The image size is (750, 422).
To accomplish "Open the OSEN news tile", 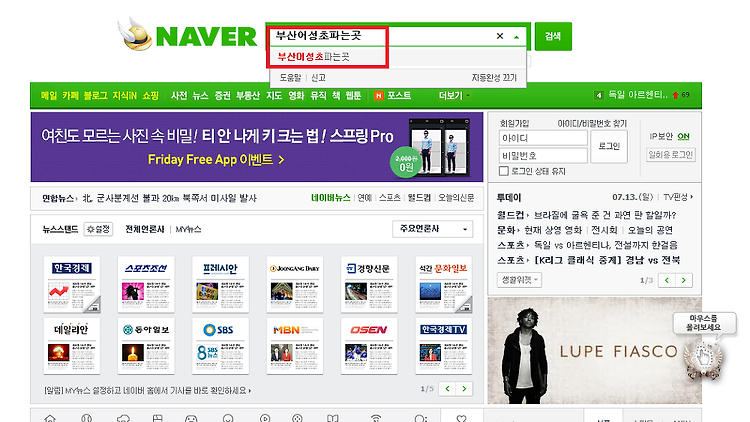I will (369, 346).
